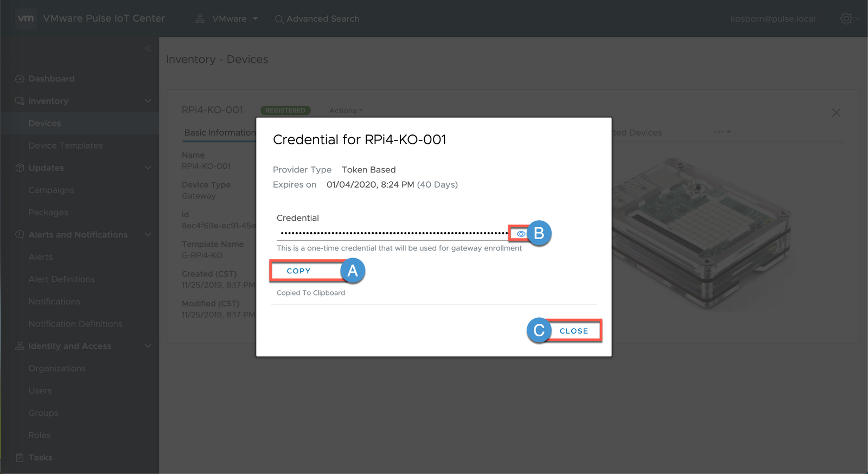Collapse the sidebar with double chevron
This screenshot has width=868, height=474.
(x=148, y=48)
